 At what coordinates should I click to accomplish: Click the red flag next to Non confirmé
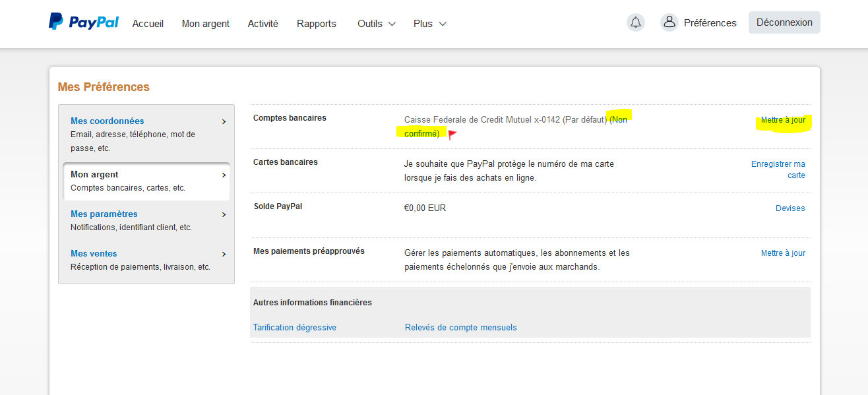click(452, 135)
